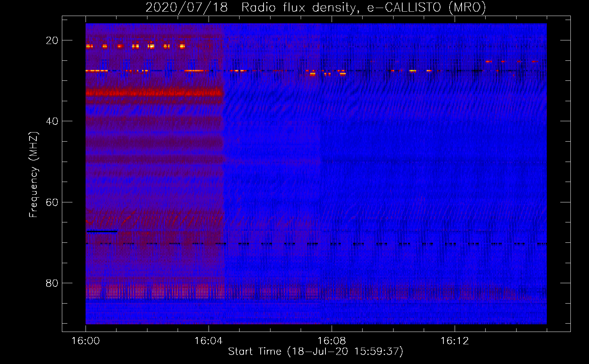Viewport: 589px width, 364px height.
Task: Select the 20 tick label on the frequency axis
Action: coord(52,40)
